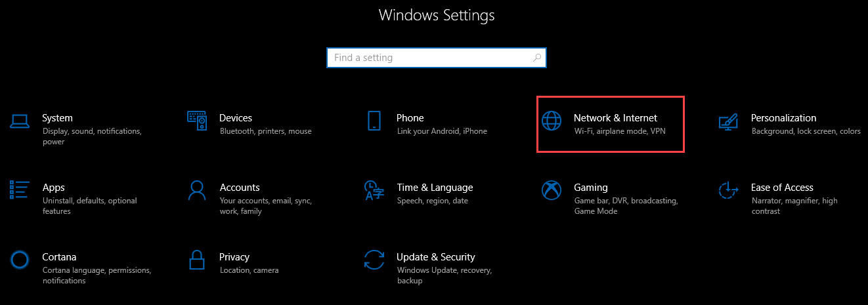The width and height of the screenshot is (868, 305).
Task: Click the Accounts person icon
Action: click(197, 190)
